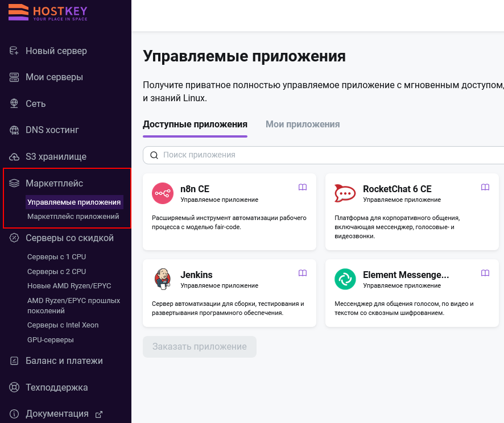Open the RocketChat 6 CE documentation book icon

point(485,187)
